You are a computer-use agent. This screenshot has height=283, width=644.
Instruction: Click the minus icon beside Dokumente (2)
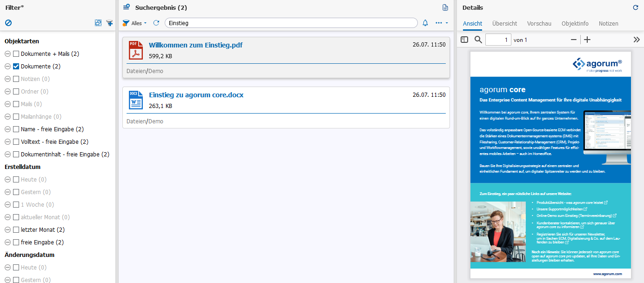click(x=8, y=67)
